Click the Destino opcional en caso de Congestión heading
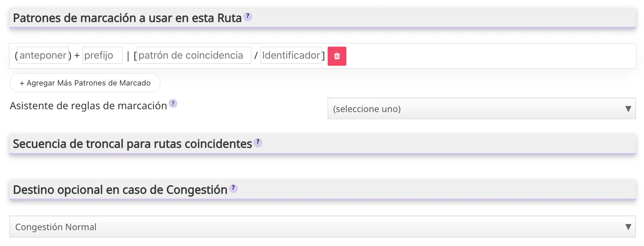Viewport: 644px width, 246px height. [x=120, y=190]
